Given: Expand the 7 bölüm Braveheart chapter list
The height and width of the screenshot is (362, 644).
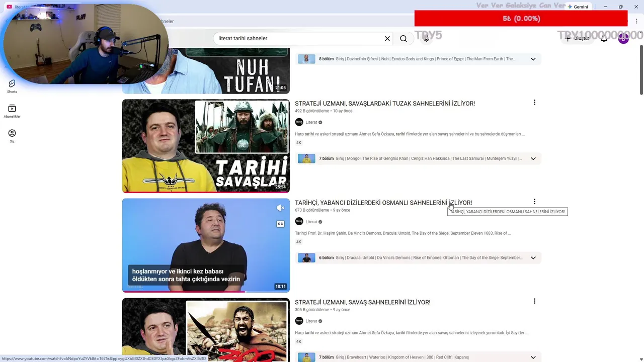Looking at the screenshot, I should [533, 357].
